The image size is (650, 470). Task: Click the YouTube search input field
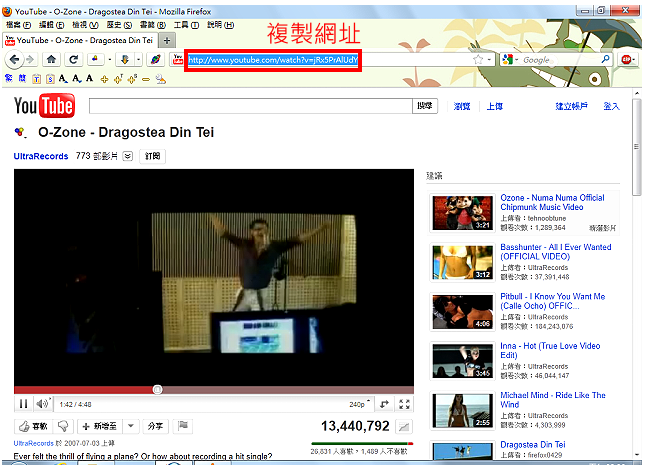coord(251,106)
